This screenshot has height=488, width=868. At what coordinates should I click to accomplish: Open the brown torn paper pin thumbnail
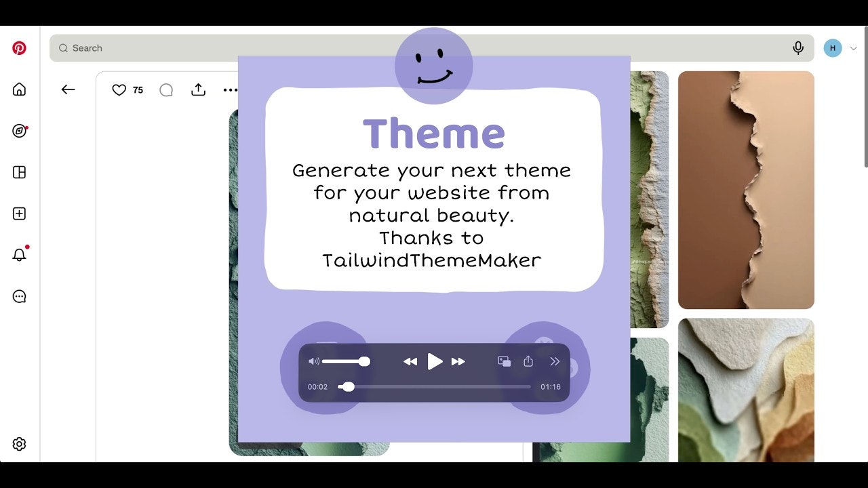click(x=746, y=190)
